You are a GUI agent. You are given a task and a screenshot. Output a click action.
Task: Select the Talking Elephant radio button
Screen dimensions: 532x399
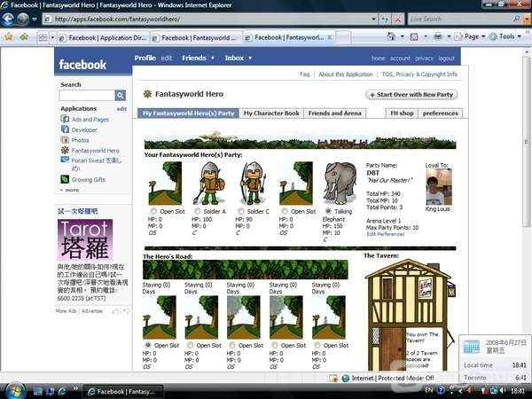[328, 211]
